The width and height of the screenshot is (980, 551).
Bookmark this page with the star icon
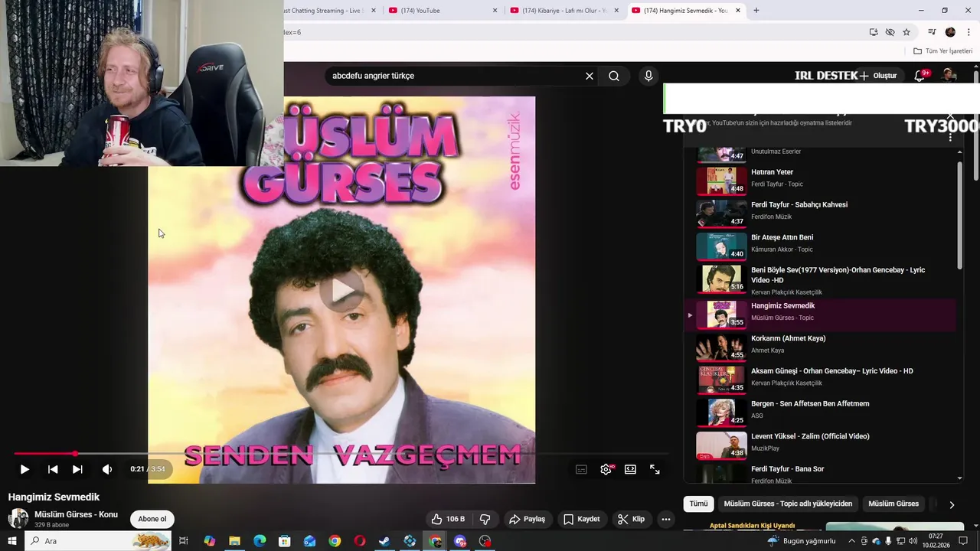(x=906, y=32)
